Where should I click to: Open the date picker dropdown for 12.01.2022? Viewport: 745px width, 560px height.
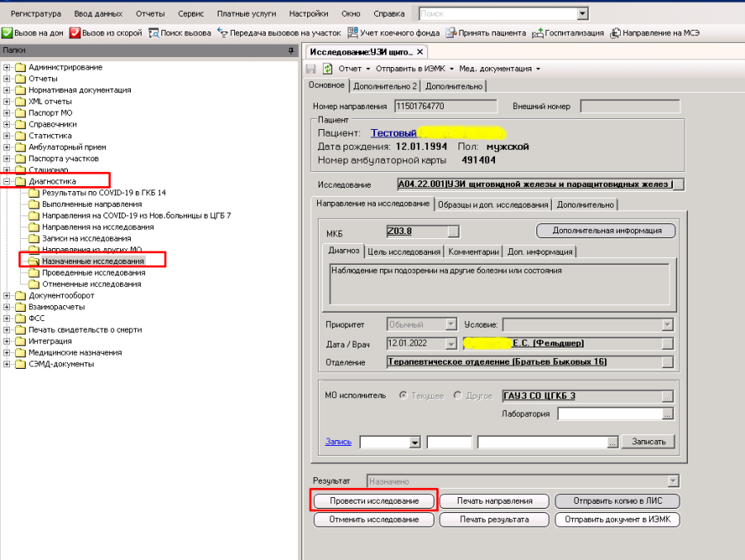[451, 343]
